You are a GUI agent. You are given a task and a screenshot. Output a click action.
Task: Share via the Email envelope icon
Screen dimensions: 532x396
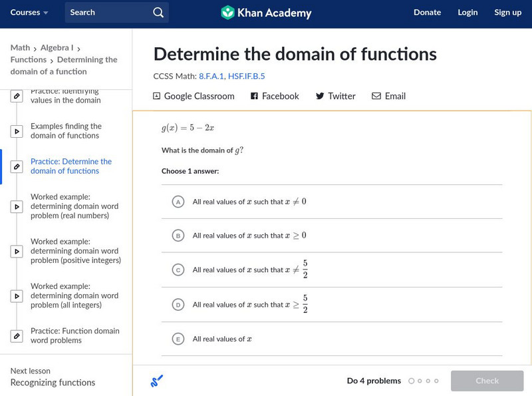[377, 96]
